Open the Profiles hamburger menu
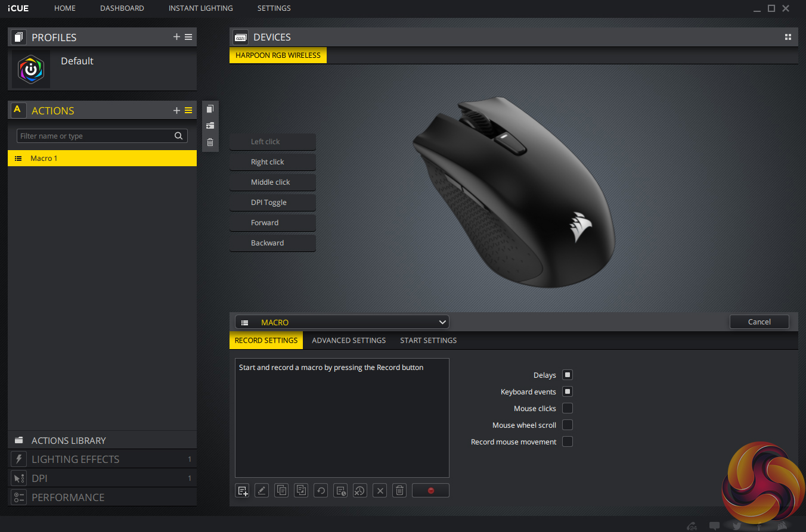 coord(188,37)
